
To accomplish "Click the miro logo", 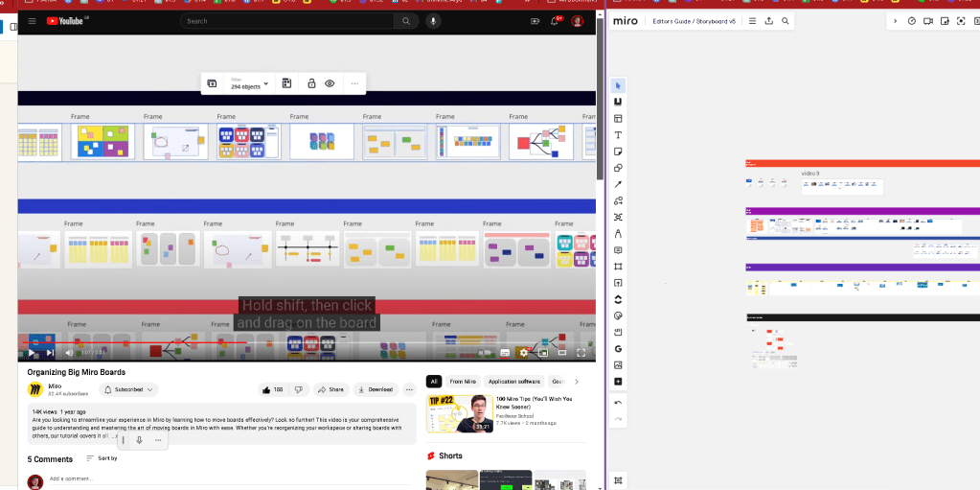I will click(x=625, y=21).
